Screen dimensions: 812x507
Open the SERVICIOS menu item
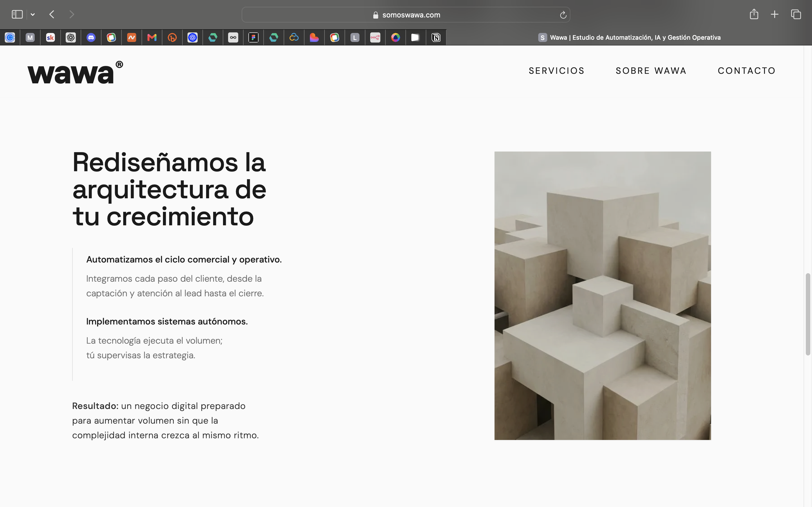point(557,71)
